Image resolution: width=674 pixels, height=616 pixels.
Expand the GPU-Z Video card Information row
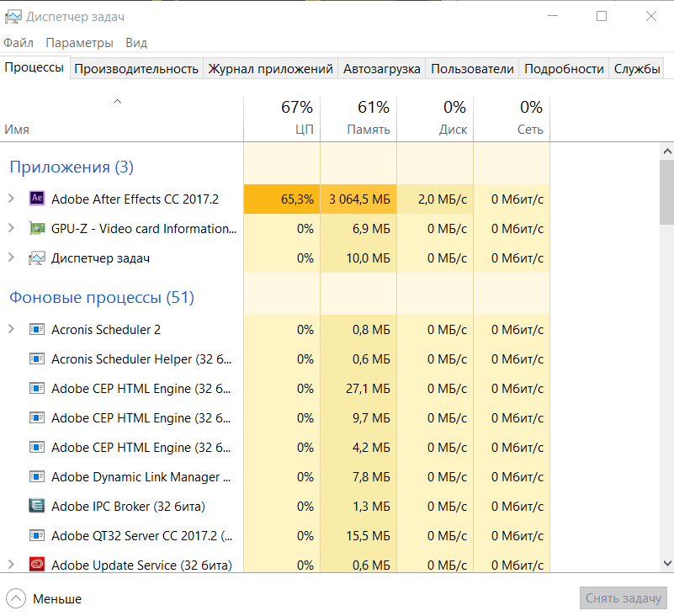[x=11, y=228]
